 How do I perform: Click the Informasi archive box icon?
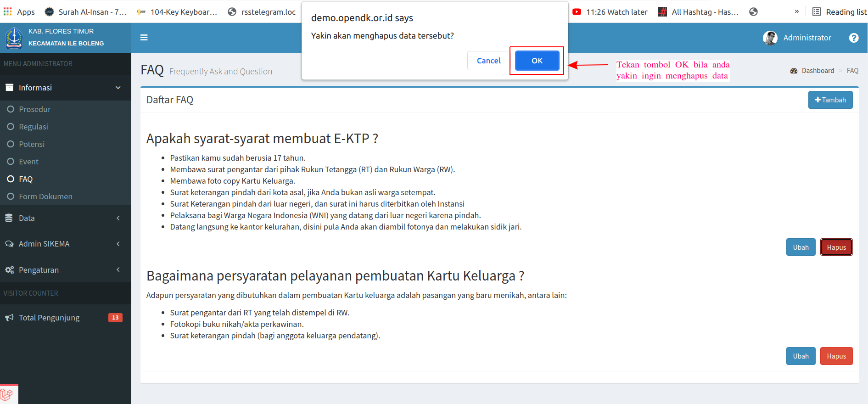pyautogui.click(x=9, y=87)
